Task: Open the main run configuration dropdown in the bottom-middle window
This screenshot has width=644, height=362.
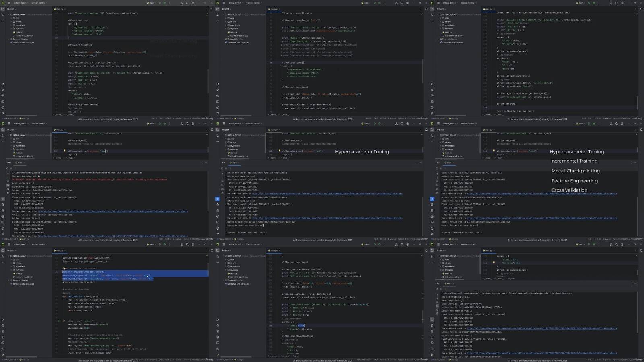Action: (367, 244)
